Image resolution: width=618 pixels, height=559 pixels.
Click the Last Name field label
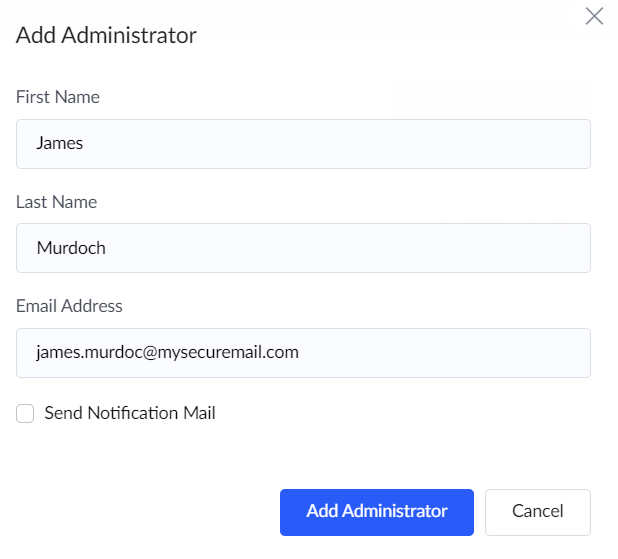(x=56, y=202)
